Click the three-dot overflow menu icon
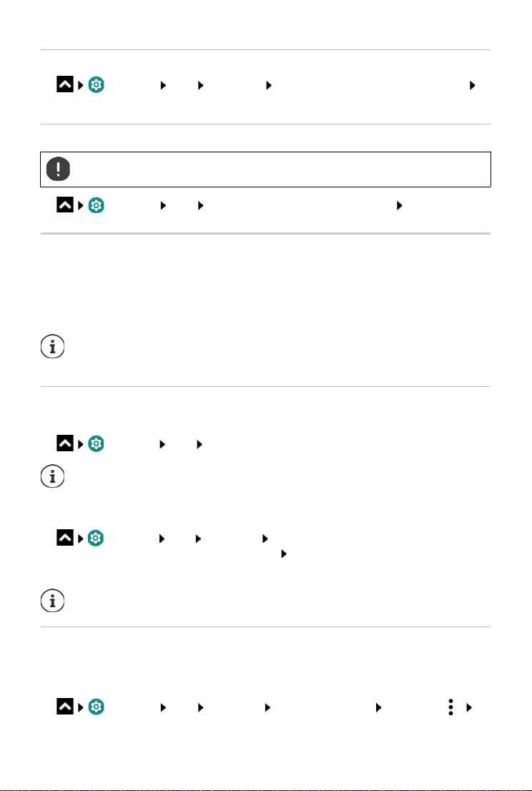 click(451, 707)
